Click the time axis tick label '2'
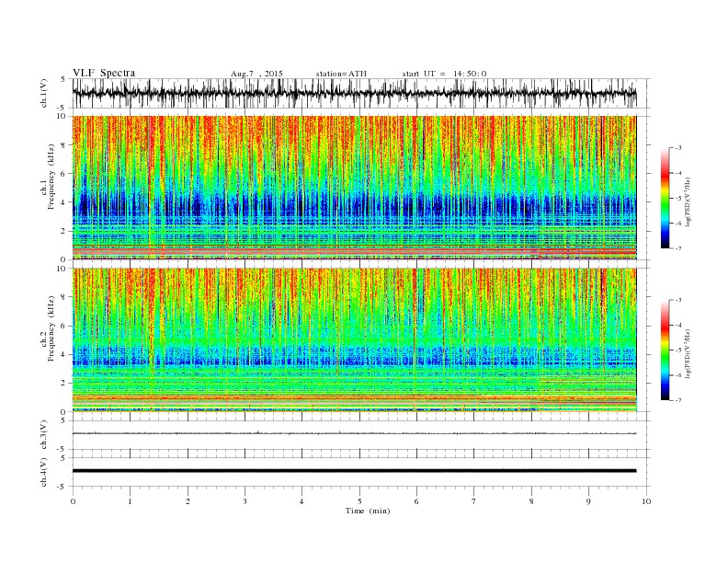The image size is (728, 563). tap(188, 501)
